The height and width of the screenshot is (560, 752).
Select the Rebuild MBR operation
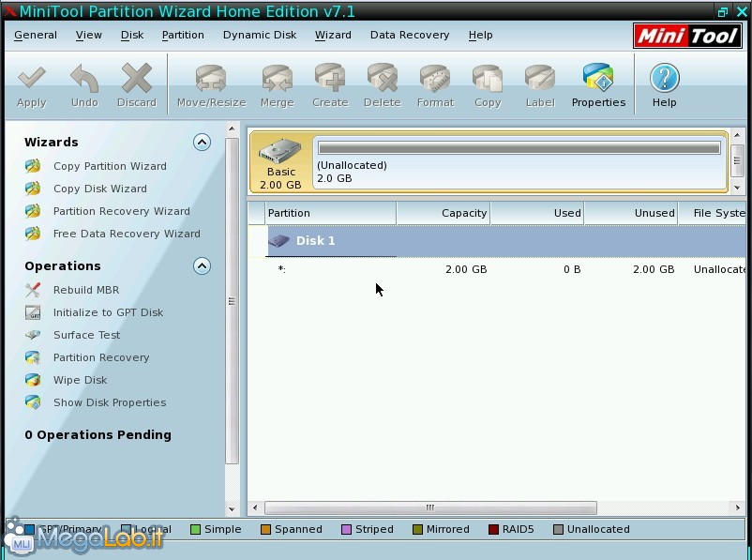point(85,290)
